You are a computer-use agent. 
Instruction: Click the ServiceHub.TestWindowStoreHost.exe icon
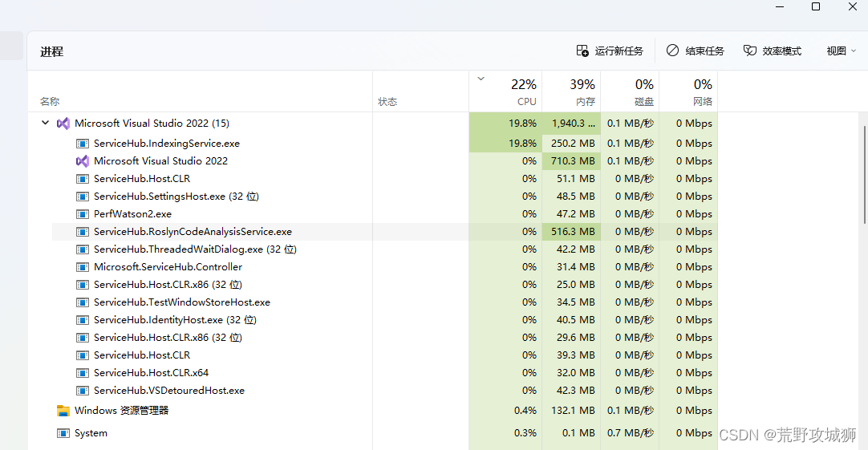(x=83, y=302)
